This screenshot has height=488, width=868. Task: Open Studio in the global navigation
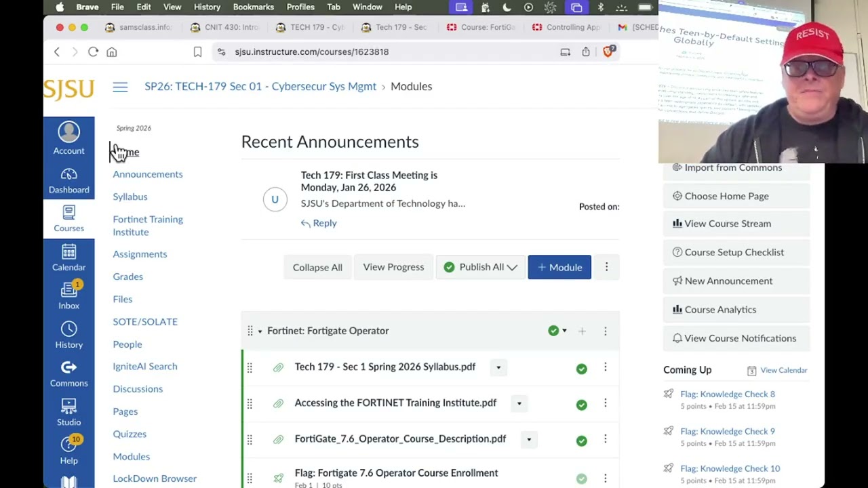point(68,413)
